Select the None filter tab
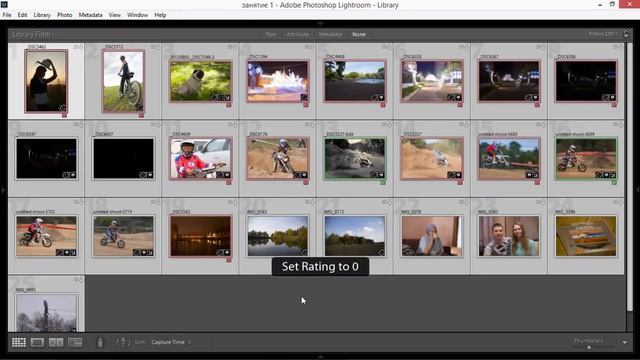 click(359, 34)
